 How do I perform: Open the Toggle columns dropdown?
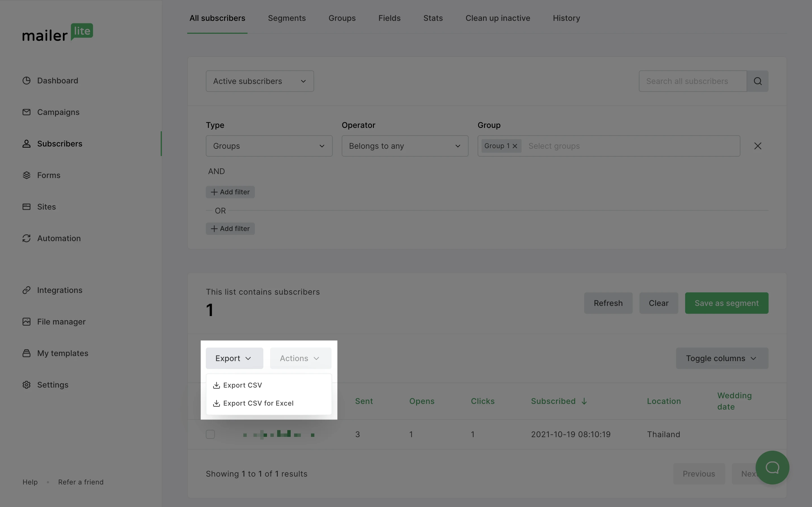click(722, 358)
